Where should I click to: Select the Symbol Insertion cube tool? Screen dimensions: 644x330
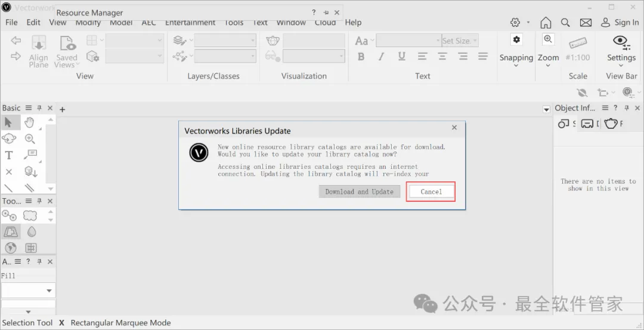coord(30,171)
